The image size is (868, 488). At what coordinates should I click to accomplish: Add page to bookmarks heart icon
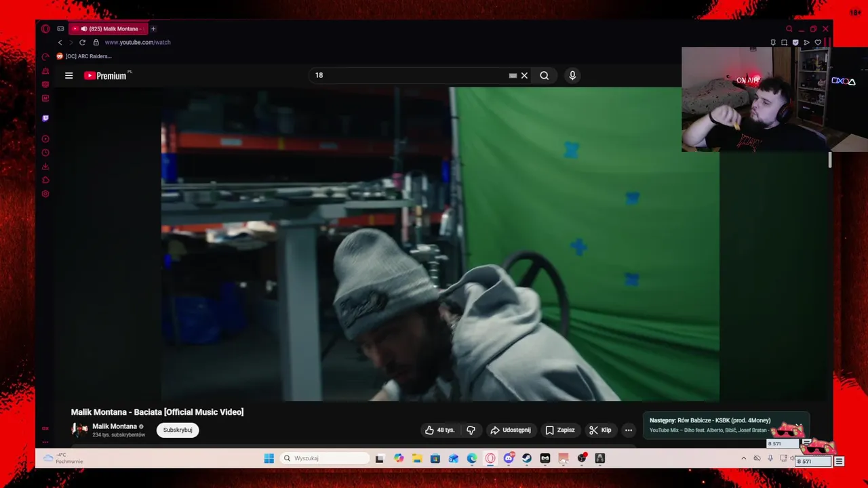(818, 42)
